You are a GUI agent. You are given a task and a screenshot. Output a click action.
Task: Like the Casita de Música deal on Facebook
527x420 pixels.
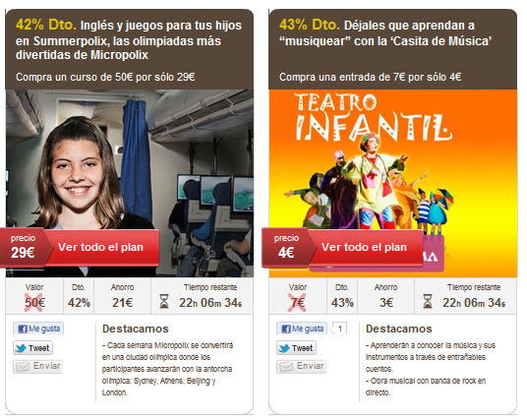point(302,329)
